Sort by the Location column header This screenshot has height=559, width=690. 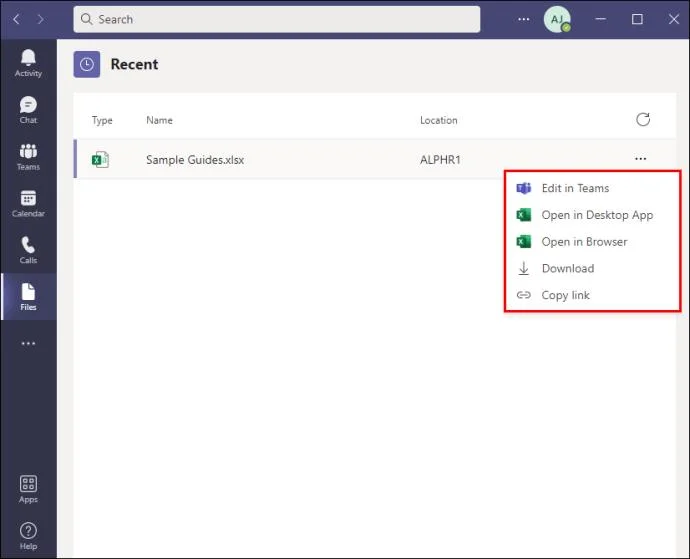[x=439, y=120]
